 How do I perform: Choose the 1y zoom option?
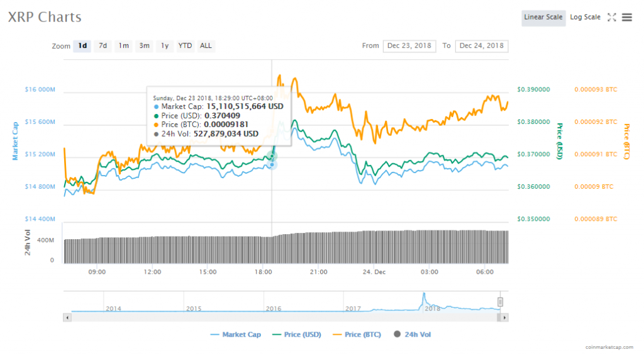point(165,46)
